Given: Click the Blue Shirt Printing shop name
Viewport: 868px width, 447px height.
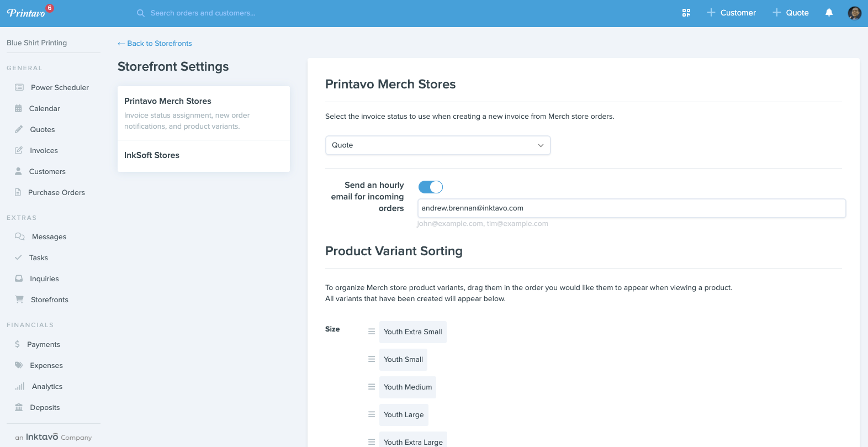Looking at the screenshot, I should point(36,43).
